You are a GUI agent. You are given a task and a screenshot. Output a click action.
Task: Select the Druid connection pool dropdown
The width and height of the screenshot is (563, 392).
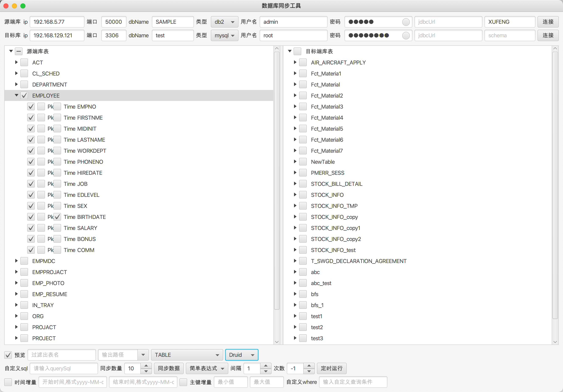pos(241,355)
